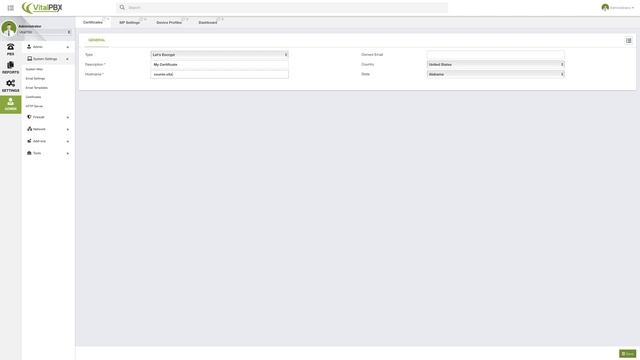
Task: Open System Misc menu item
Action: click(x=34, y=69)
